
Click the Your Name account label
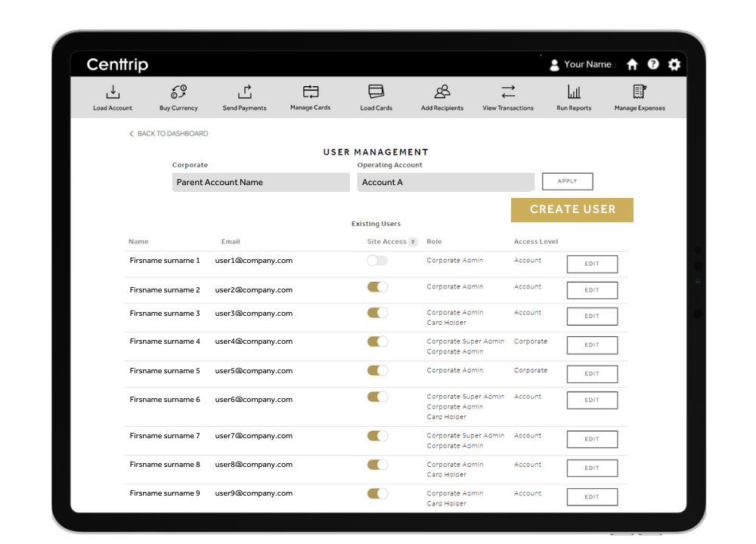click(x=587, y=64)
